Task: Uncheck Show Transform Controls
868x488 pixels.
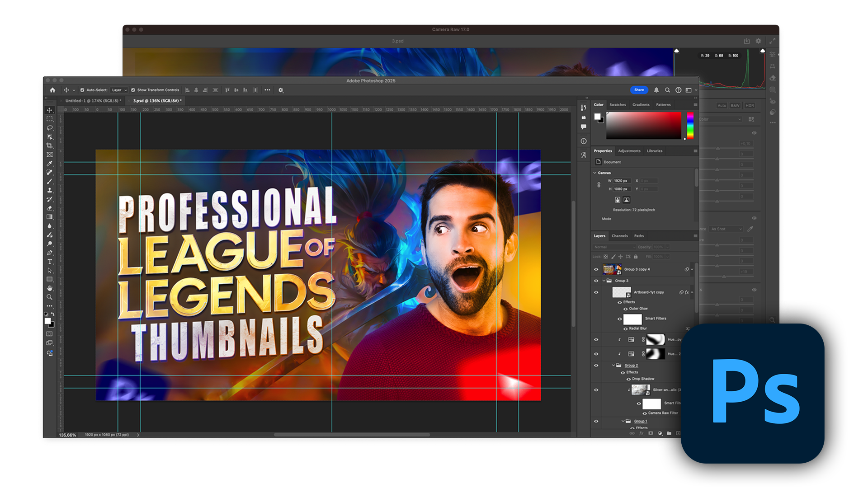Action: pos(133,90)
